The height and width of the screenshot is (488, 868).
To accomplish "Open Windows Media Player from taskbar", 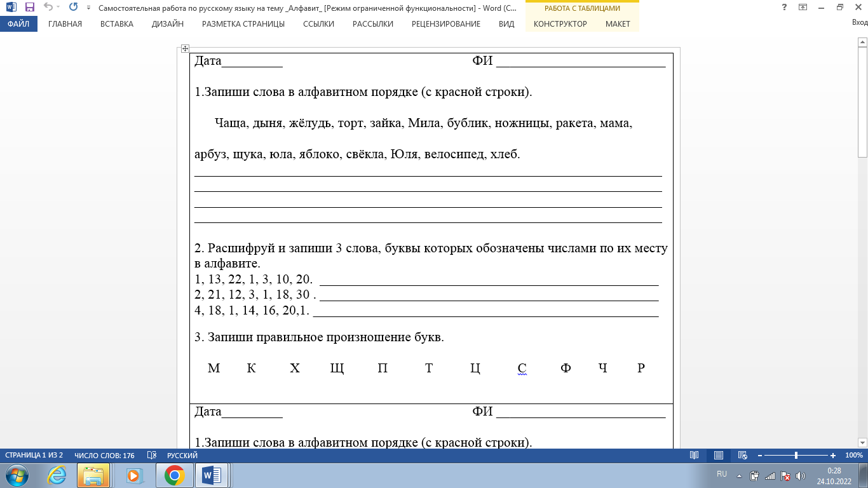I will (x=134, y=475).
